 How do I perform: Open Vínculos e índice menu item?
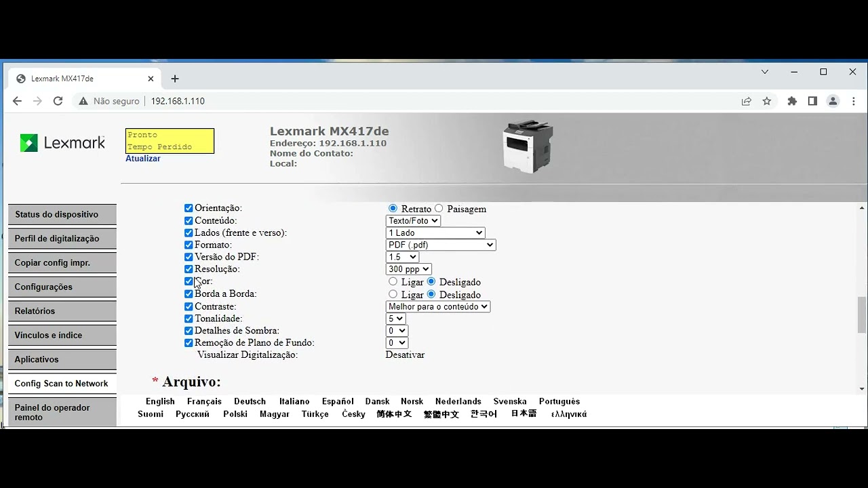pyautogui.click(x=62, y=335)
